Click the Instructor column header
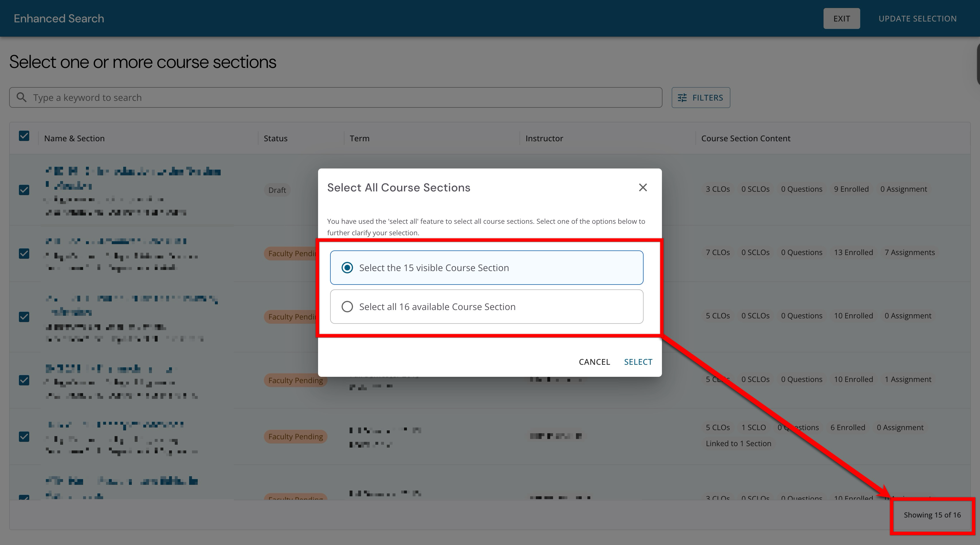Image resolution: width=980 pixels, height=545 pixels. pos(544,138)
